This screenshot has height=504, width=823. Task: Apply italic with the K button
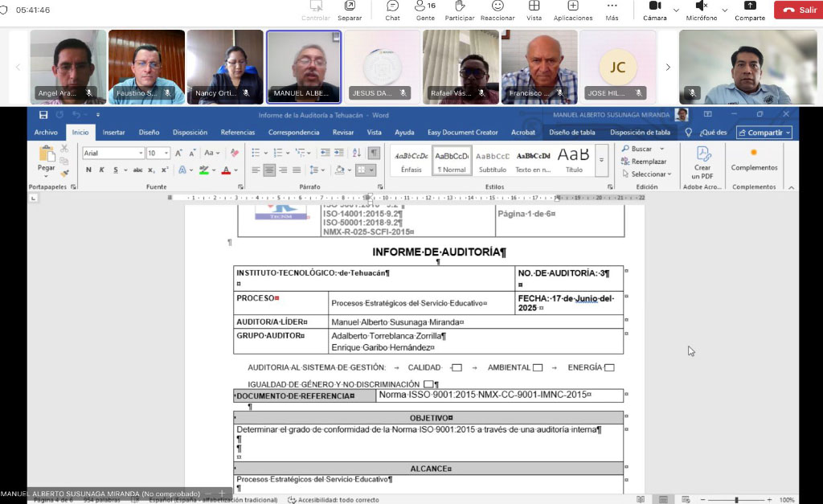[101, 170]
